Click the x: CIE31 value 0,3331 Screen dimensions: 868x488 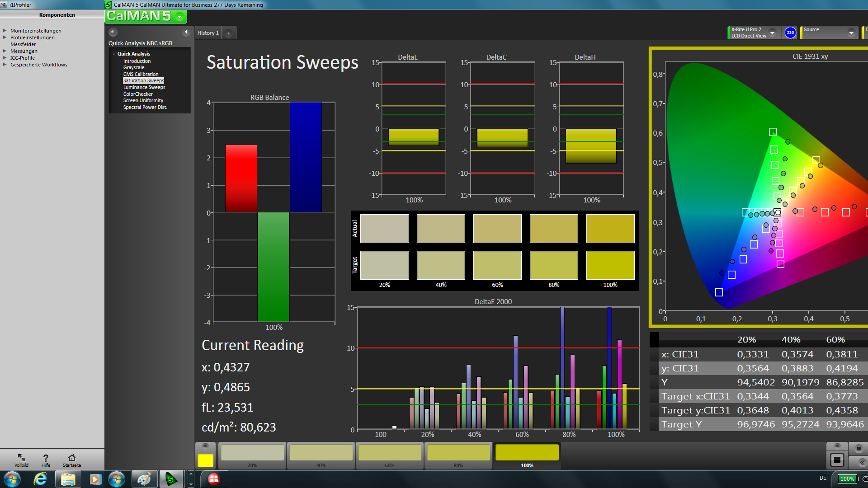(753, 355)
